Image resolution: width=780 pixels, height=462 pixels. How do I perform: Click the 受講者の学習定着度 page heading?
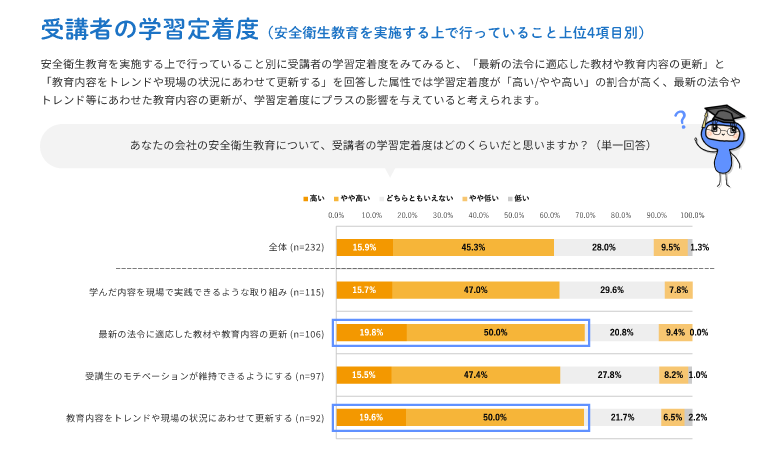150,29
